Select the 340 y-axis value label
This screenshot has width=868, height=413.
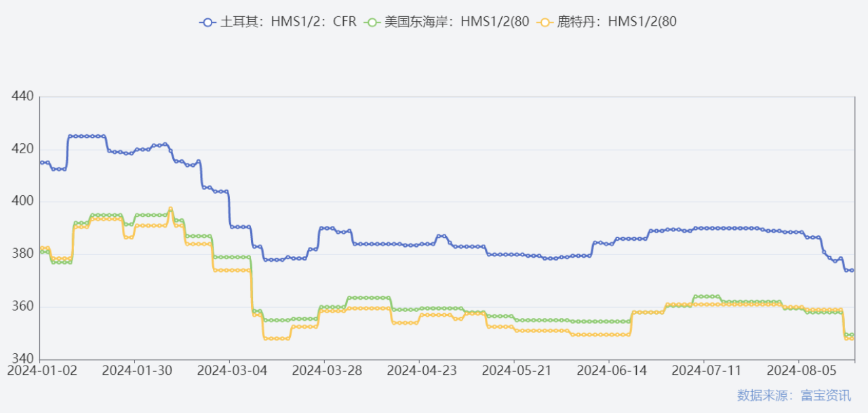click(x=23, y=359)
